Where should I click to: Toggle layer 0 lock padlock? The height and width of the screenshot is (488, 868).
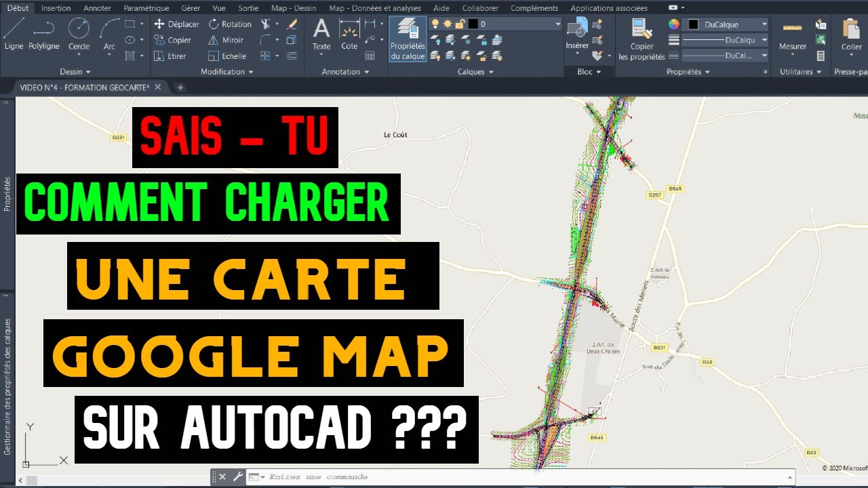point(459,24)
